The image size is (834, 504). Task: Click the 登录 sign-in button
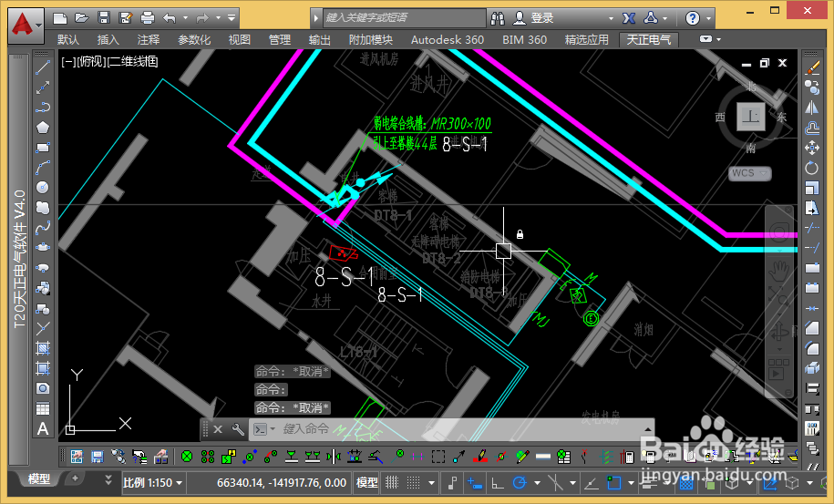tap(542, 18)
